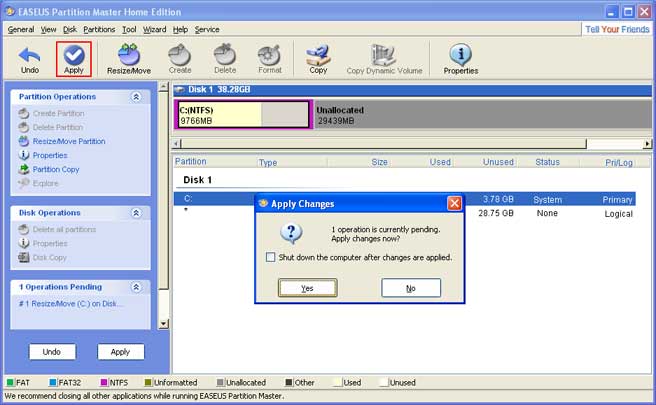Click the question mark icon in dialog

(x=291, y=233)
